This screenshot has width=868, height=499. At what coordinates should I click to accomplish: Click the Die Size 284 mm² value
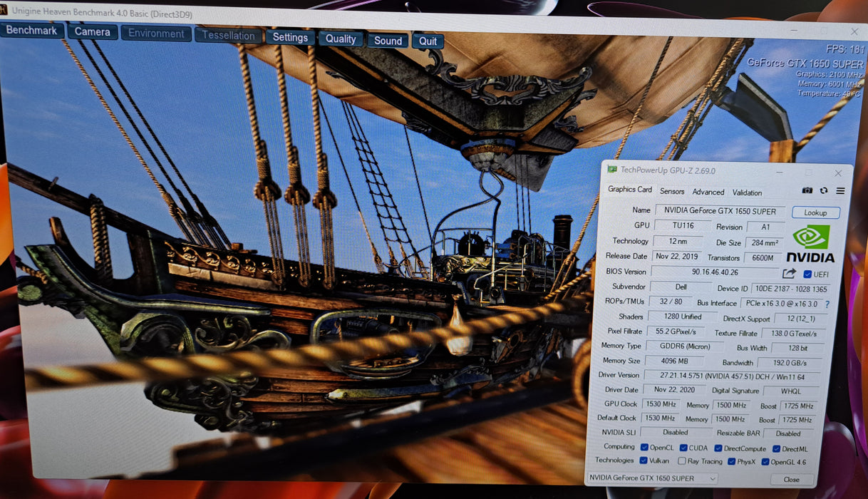point(764,243)
